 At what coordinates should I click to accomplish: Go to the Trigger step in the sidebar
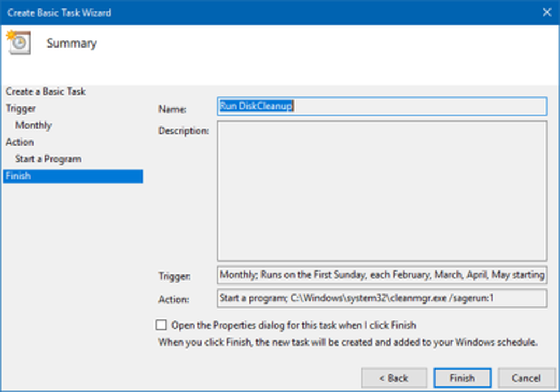(21, 108)
